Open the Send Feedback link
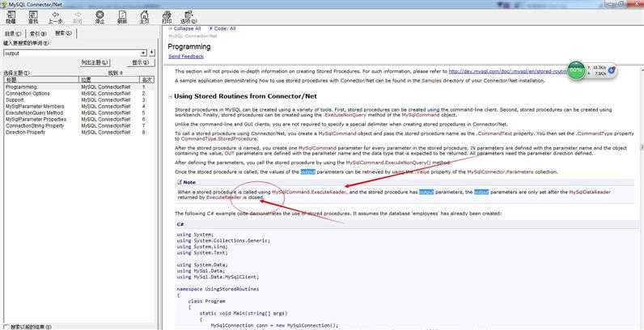 (185, 57)
